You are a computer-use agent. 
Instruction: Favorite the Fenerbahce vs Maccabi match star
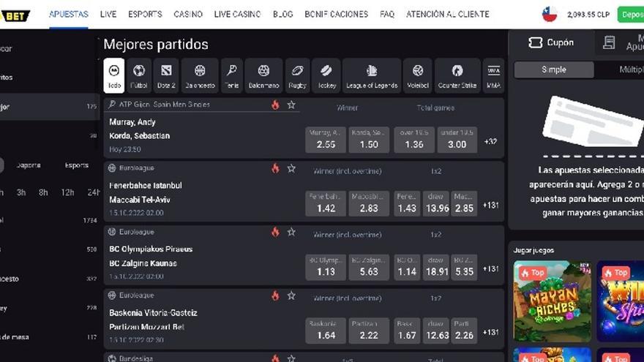click(x=291, y=168)
